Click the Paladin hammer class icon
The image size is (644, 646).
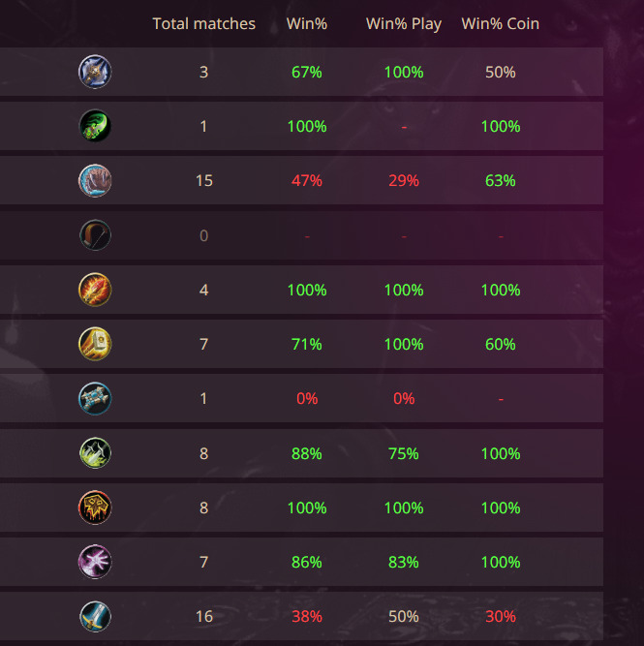[x=95, y=344]
